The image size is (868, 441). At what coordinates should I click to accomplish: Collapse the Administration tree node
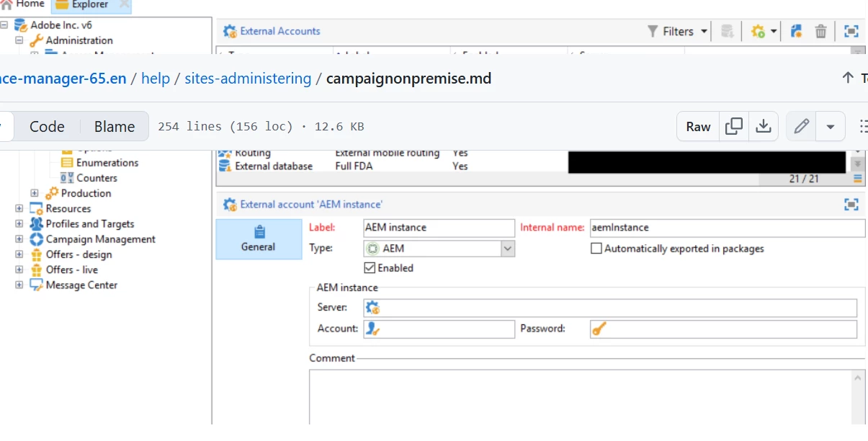point(19,40)
